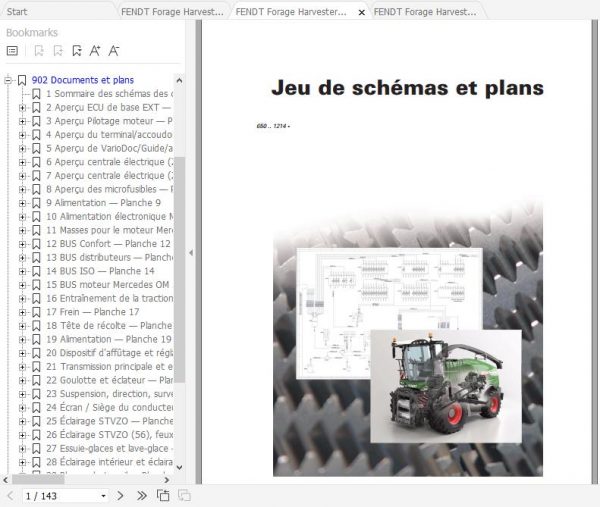Open bookmark 28 Éclairage intérieur
600x507 pixels.
pos(109,462)
